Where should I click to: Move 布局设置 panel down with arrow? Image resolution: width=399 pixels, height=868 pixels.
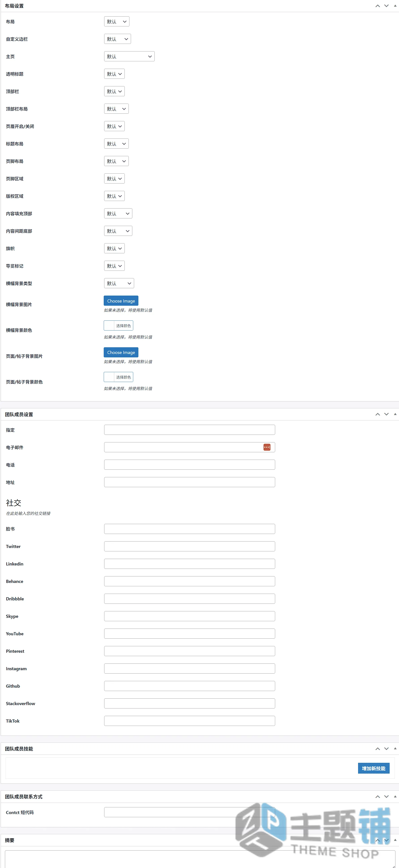tap(386, 6)
